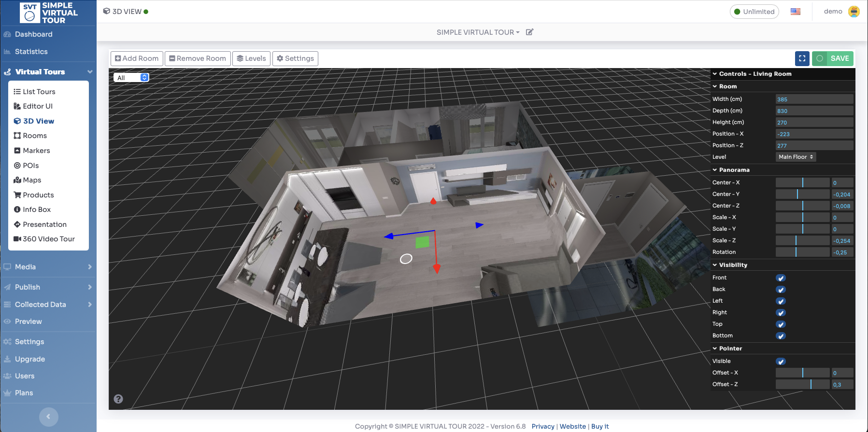The width and height of the screenshot is (868, 432).
Task: Click the Add Room button
Action: [x=137, y=58]
